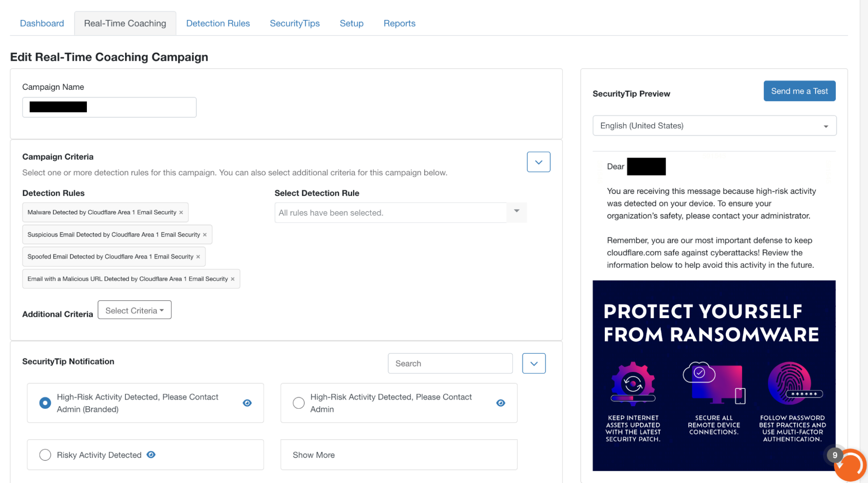Click the Email with a Malicious URL rule label
Viewport: 868px width, 483px height.
[128, 279]
